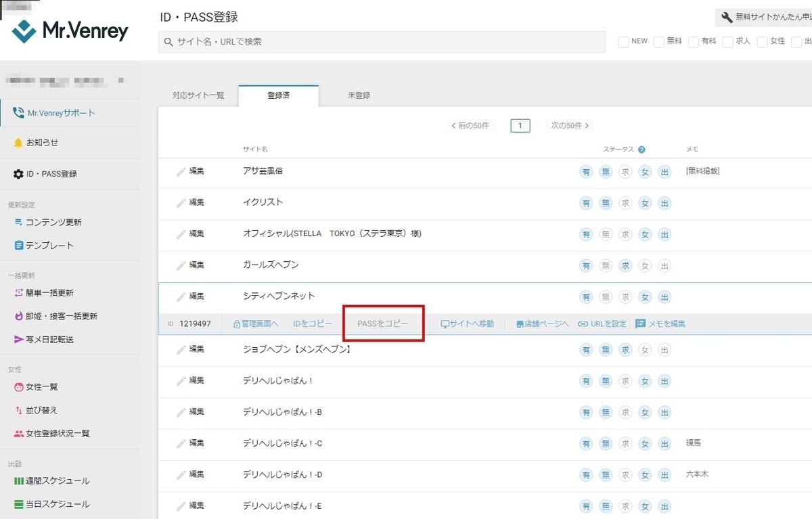Toggle the NEW filter checkbox

(x=623, y=42)
